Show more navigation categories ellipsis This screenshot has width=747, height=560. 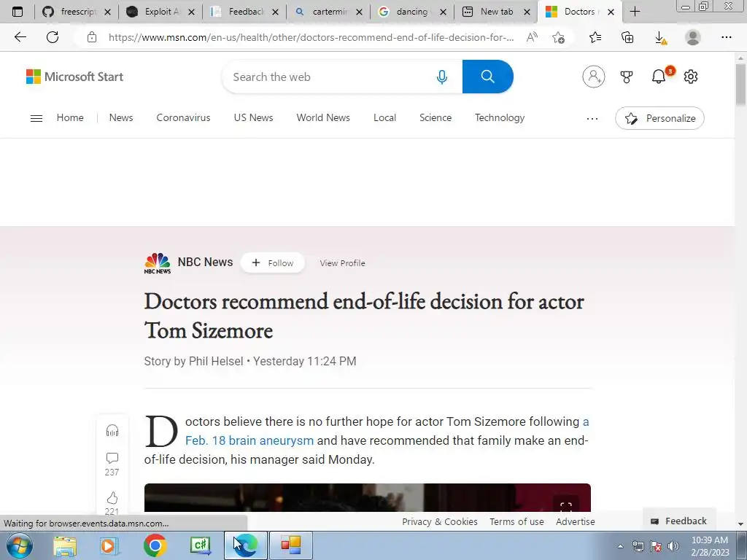(x=592, y=118)
